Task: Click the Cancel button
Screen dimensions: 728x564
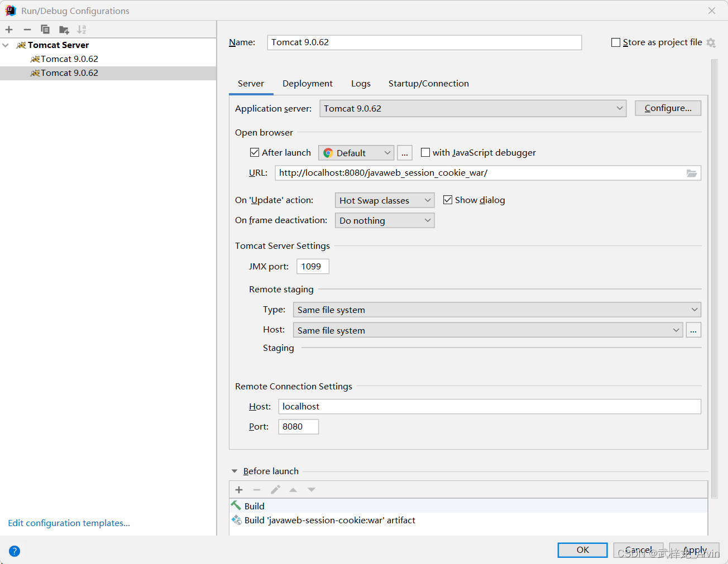Action: (x=639, y=550)
